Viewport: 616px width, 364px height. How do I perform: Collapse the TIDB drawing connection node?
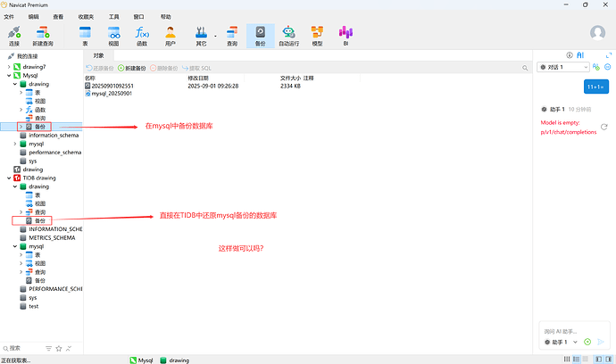coord(9,178)
